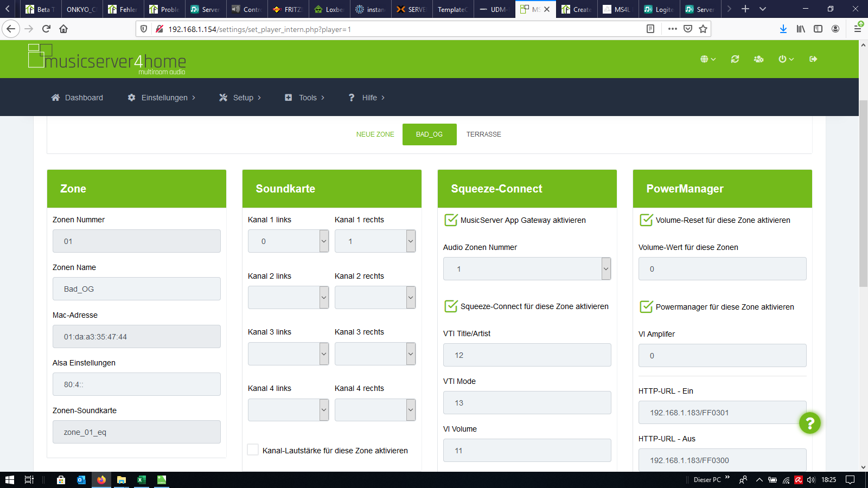
Task: Save page to Pocket icon
Action: point(688,29)
